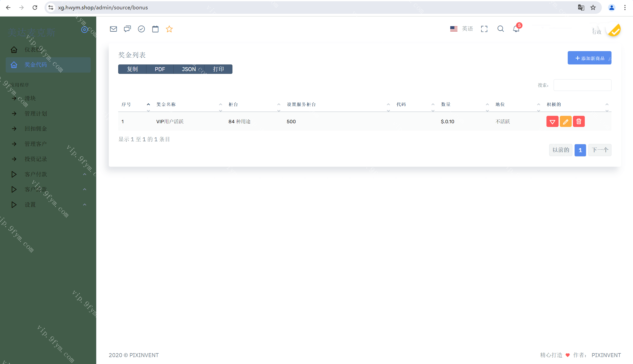Sort table by 序号 column header
This screenshot has width=633, height=364.
pyautogui.click(x=126, y=104)
